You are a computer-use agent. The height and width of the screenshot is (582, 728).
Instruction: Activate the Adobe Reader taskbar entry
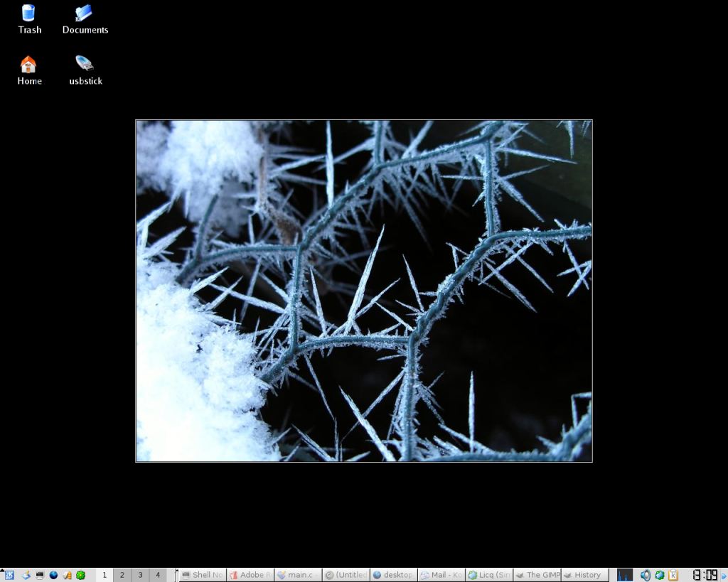coord(250,575)
